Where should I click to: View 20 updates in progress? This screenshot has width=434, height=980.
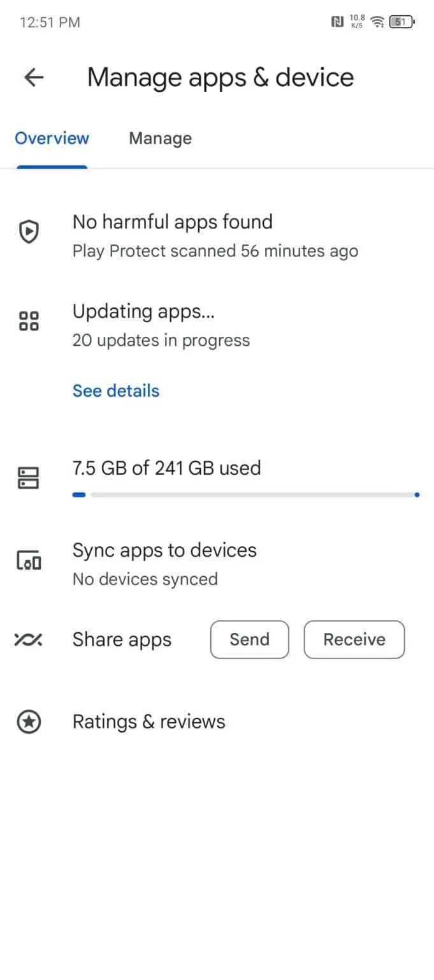point(161,340)
